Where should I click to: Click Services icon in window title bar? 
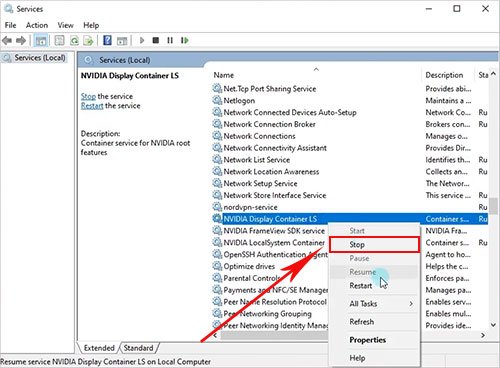click(x=8, y=8)
